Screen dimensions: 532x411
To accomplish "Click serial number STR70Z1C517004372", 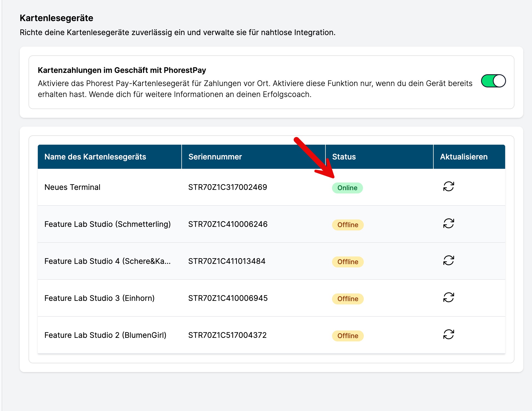I will pyautogui.click(x=227, y=335).
